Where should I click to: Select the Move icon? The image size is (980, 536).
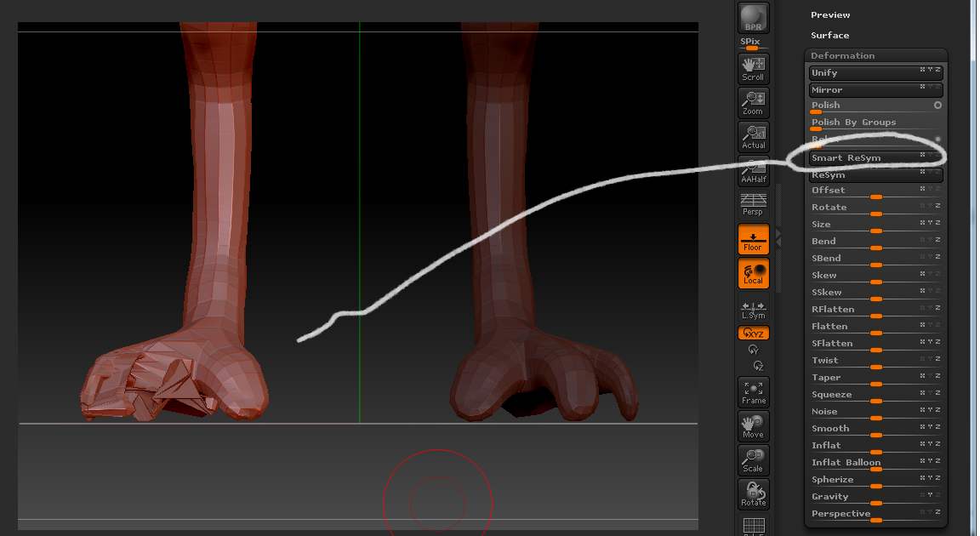pyautogui.click(x=752, y=425)
